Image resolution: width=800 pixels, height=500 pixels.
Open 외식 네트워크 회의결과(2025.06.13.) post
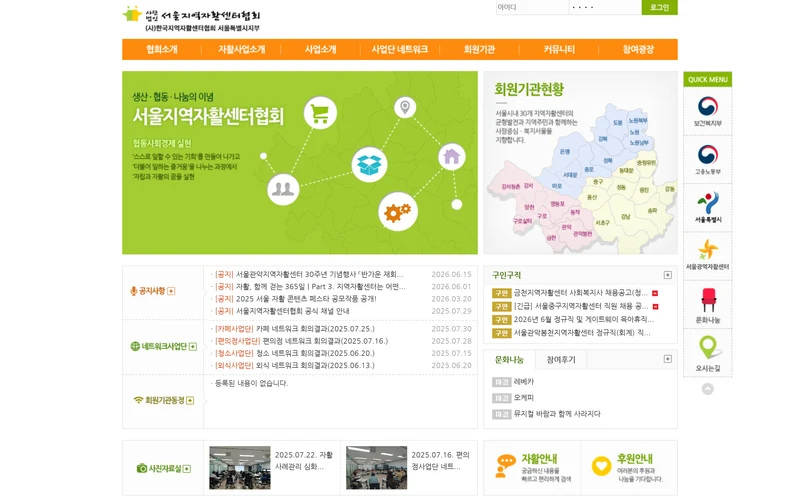coord(315,366)
